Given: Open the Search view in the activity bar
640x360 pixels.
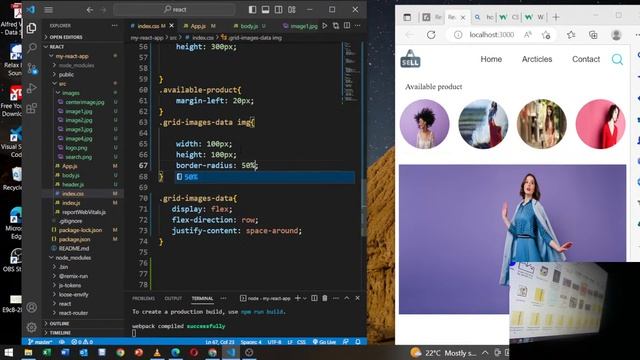Looking at the screenshot, I should 32,48.
